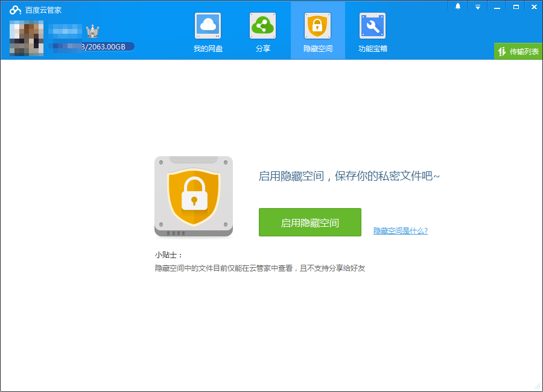This screenshot has height=392, width=543.
Task: Click the 百度云管家 title text
Action: pos(43,10)
